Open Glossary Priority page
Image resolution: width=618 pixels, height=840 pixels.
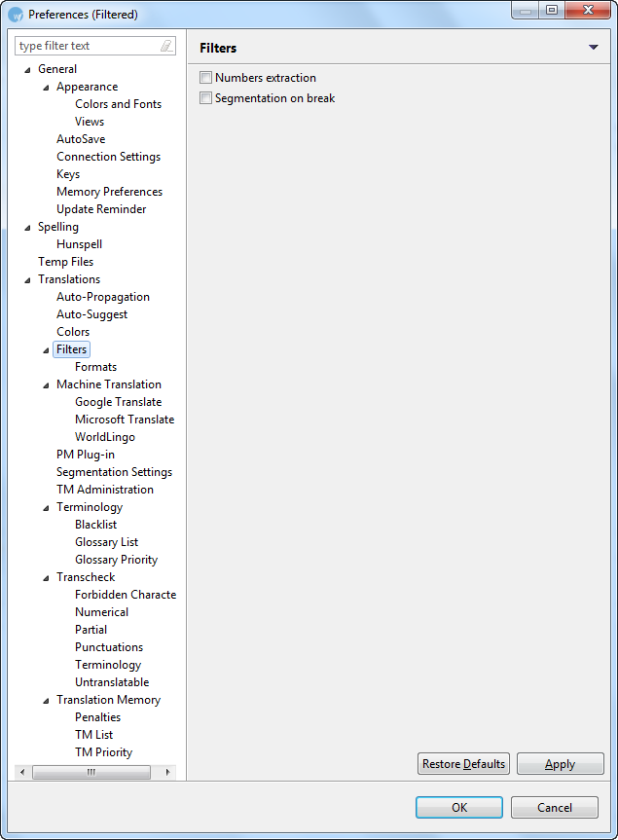[116, 560]
